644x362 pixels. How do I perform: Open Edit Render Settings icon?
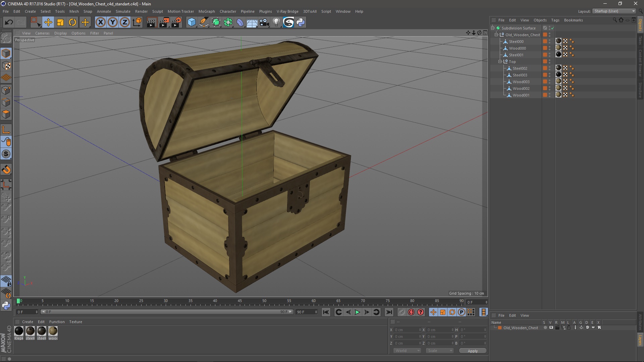tap(176, 22)
